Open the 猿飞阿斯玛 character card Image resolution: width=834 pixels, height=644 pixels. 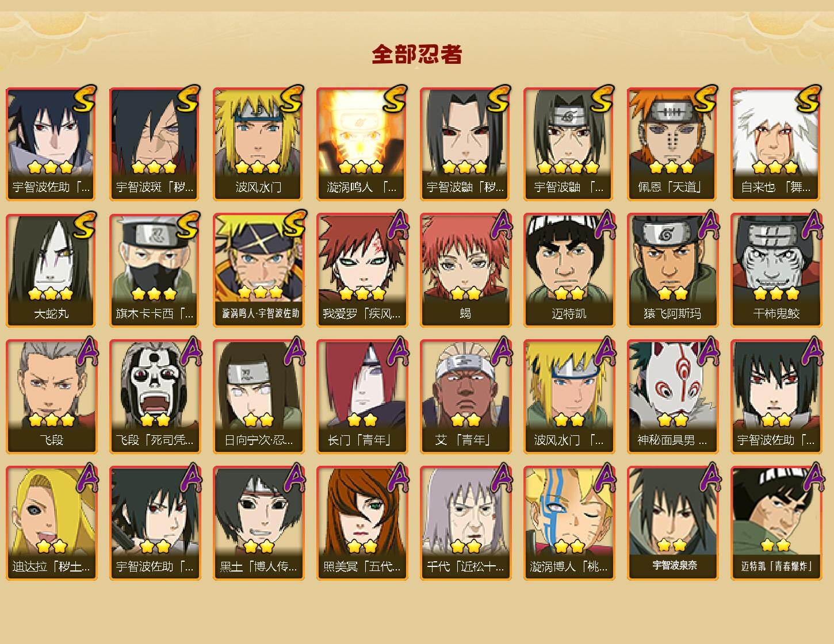(x=672, y=270)
